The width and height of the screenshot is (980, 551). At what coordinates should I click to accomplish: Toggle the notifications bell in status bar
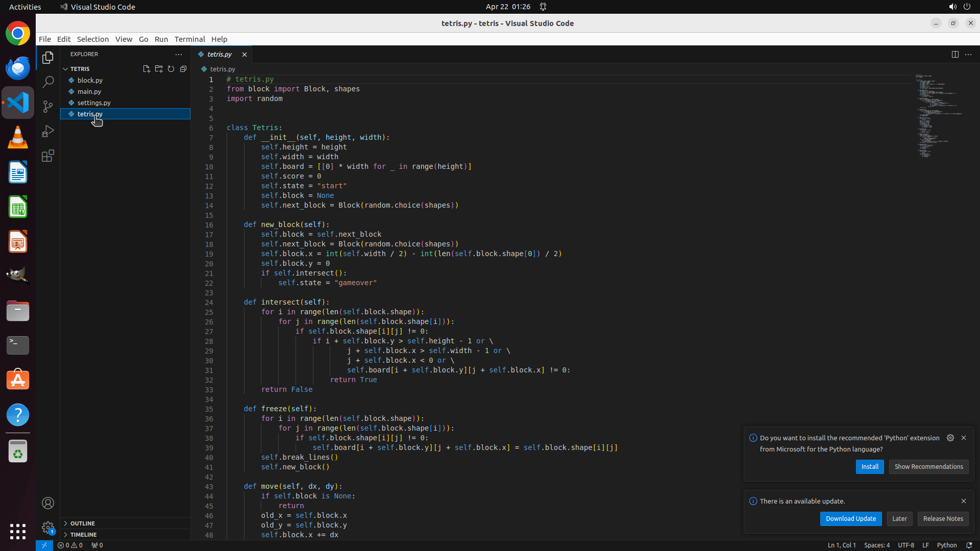[969, 545]
